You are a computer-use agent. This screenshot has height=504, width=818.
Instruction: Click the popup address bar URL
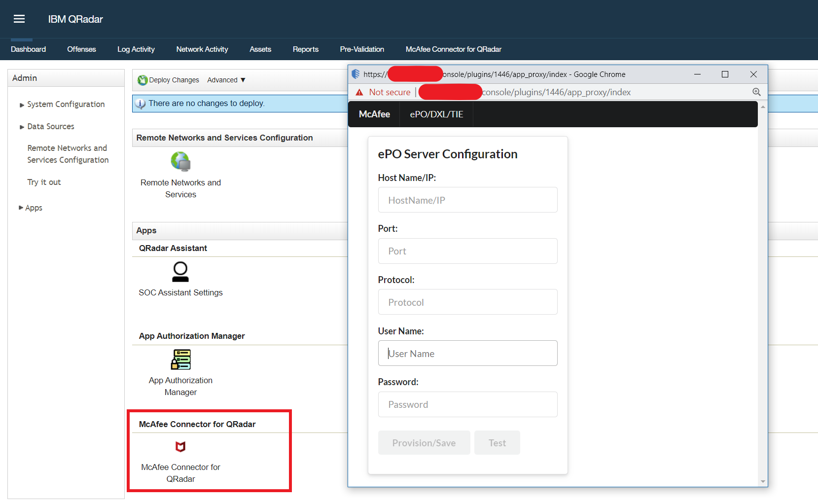(556, 92)
